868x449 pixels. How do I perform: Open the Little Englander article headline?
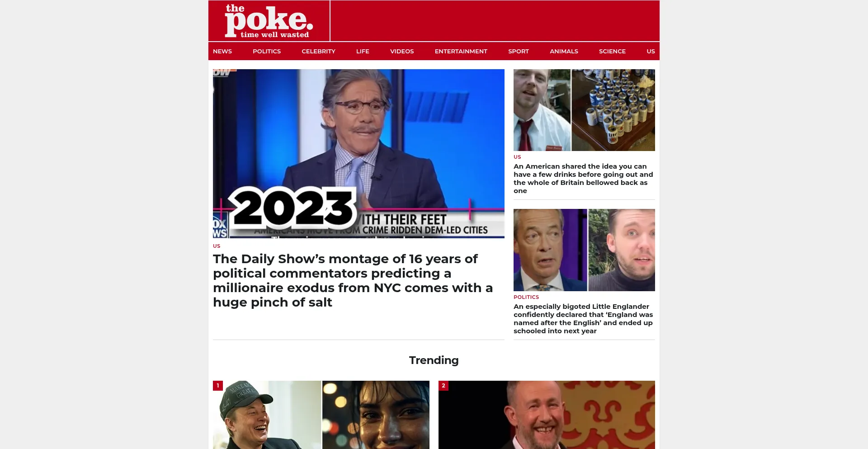click(x=583, y=319)
